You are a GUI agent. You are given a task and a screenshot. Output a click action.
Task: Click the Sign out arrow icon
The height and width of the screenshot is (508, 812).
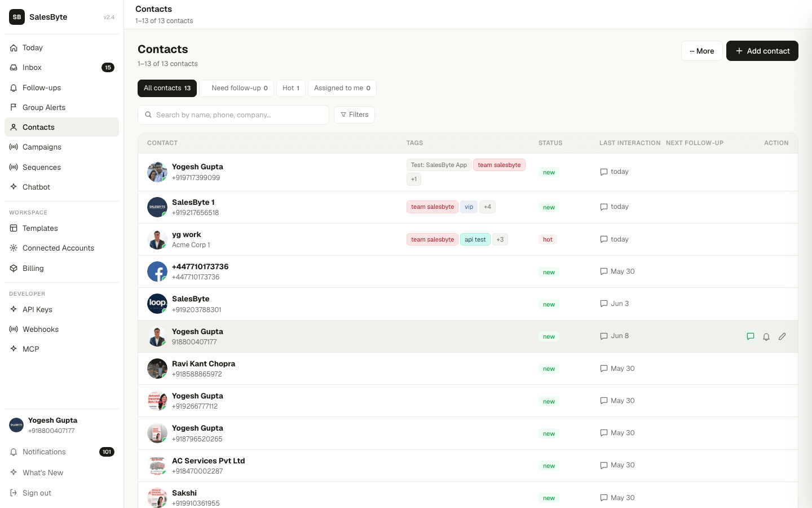(14, 493)
